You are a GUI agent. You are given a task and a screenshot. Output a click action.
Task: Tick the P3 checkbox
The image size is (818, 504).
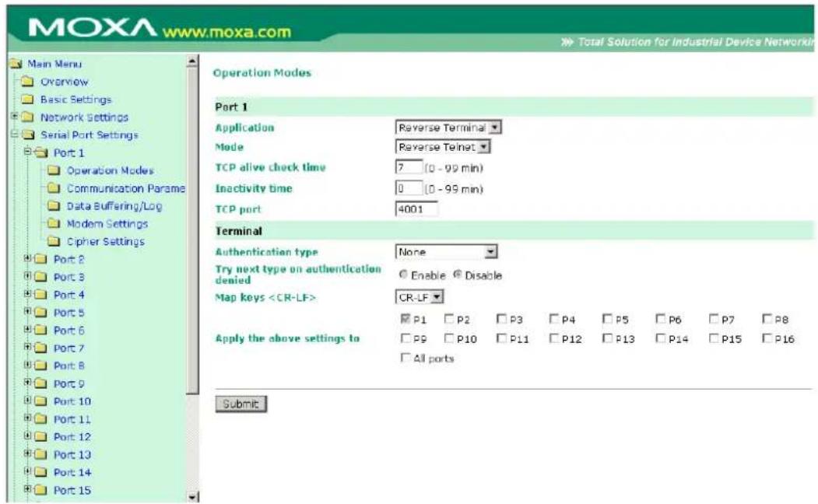click(502, 318)
